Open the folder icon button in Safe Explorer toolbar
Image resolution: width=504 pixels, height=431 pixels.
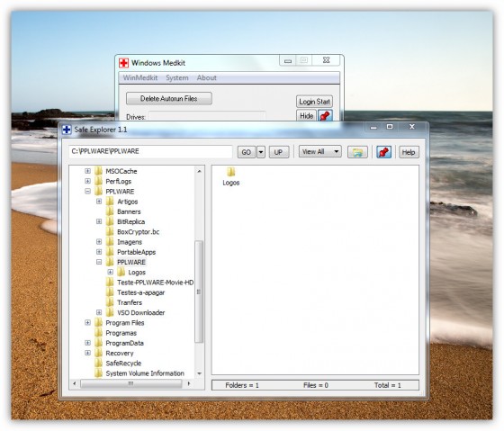(x=357, y=152)
